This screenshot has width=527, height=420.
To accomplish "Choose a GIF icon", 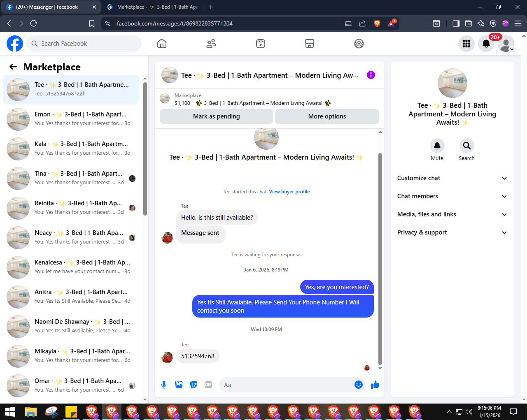I will (208, 385).
